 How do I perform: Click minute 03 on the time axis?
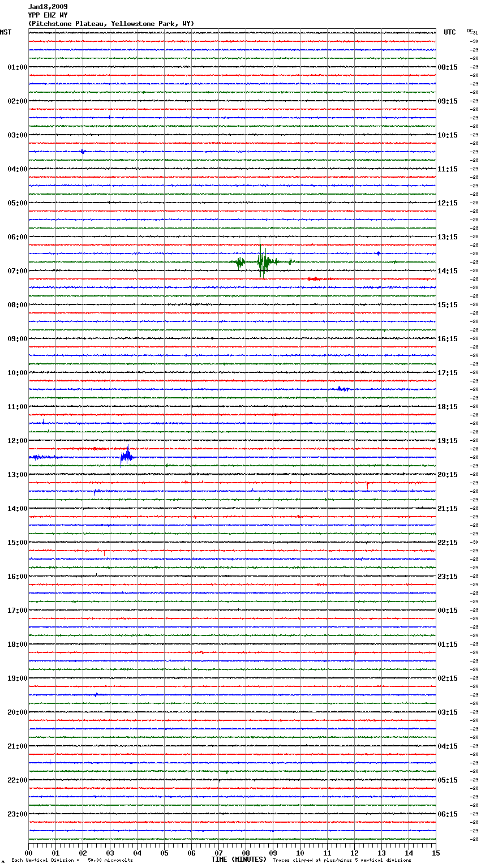tap(110, 853)
